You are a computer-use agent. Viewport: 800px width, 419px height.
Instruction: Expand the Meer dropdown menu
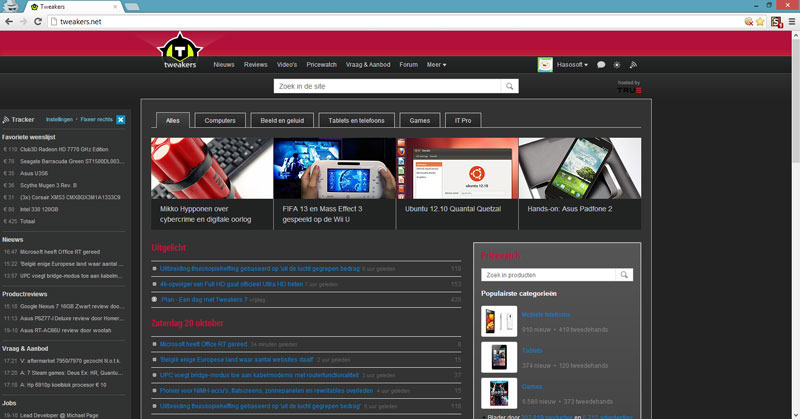pyautogui.click(x=436, y=65)
